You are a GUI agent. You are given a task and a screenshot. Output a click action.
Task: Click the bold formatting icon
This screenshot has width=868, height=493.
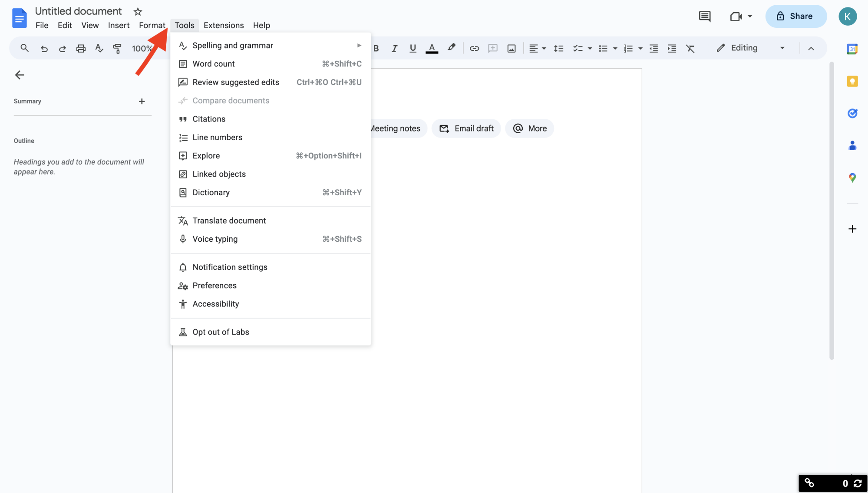coord(377,48)
